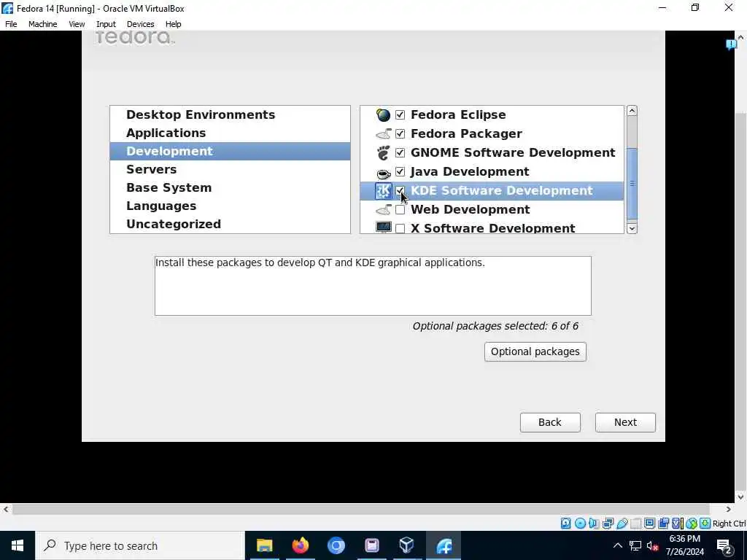Open the blue circular browser taskbar icon
Viewport: 747px width, 560px height.
coord(336,545)
